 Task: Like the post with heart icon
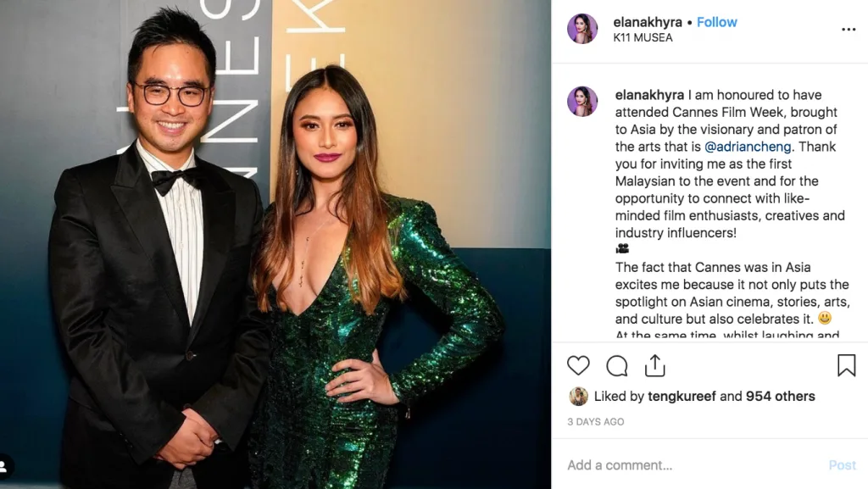pyautogui.click(x=578, y=365)
